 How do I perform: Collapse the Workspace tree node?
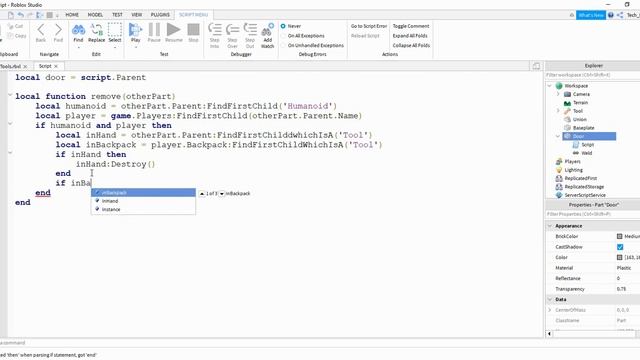click(549, 86)
